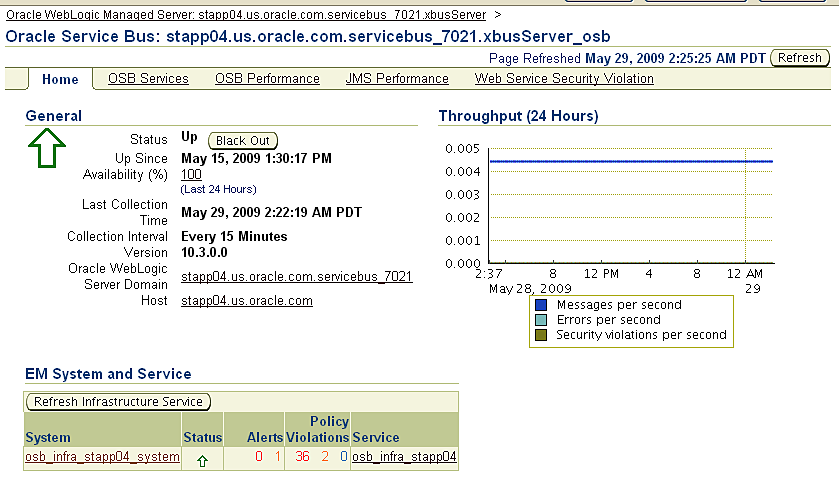The width and height of the screenshot is (839, 478).
Task: Open the stapp04.us.oracle.com host link
Action: tap(247, 301)
